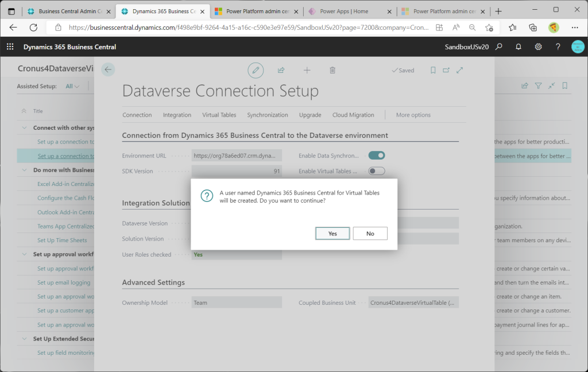Viewport: 588px width, 372px height.
Task: Open the help question mark icon
Action: click(558, 47)
